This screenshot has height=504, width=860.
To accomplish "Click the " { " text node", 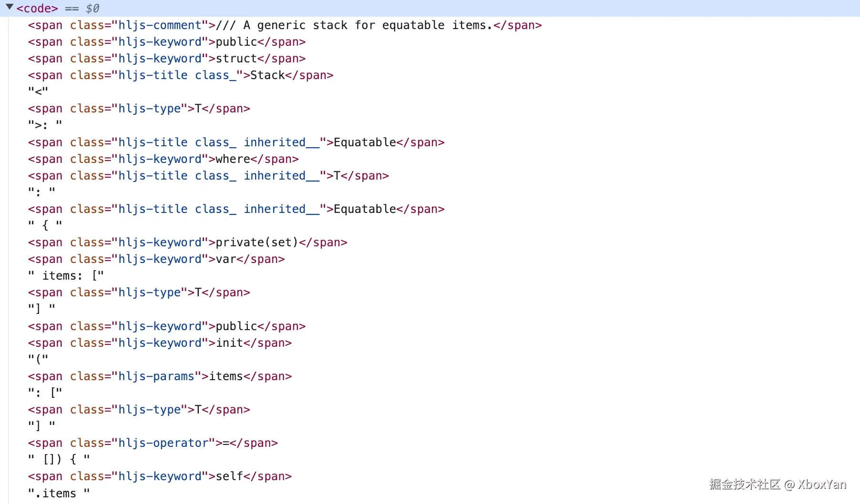I will point(45,225).
